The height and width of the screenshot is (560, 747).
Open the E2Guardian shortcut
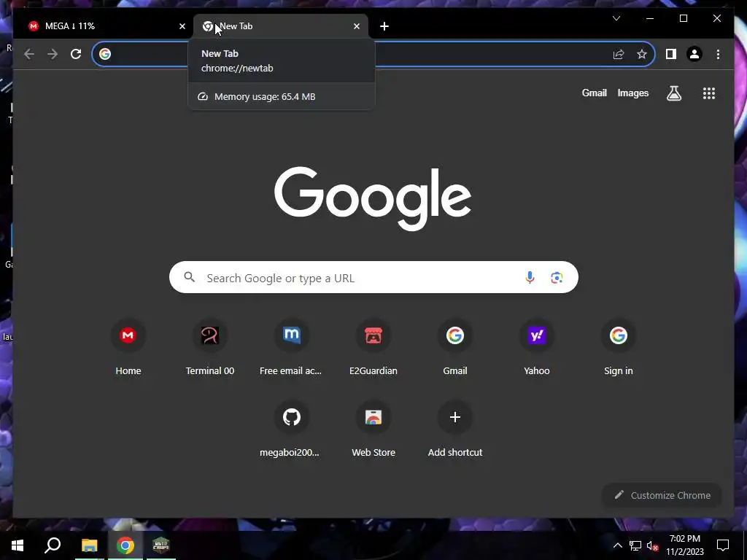click(x=373, y=348)
